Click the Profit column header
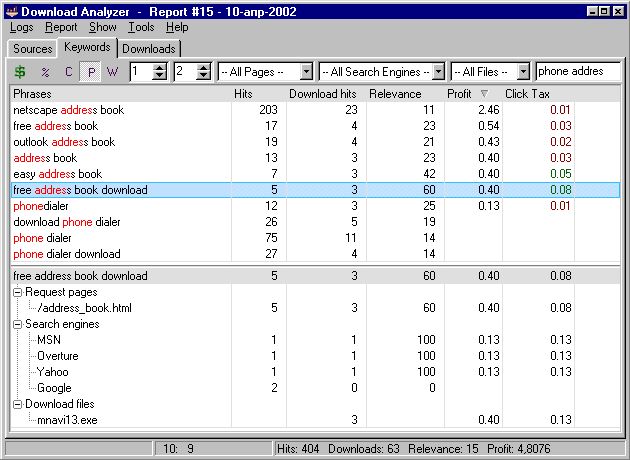This screenshot has width=630, height=460. coord(473,94)
